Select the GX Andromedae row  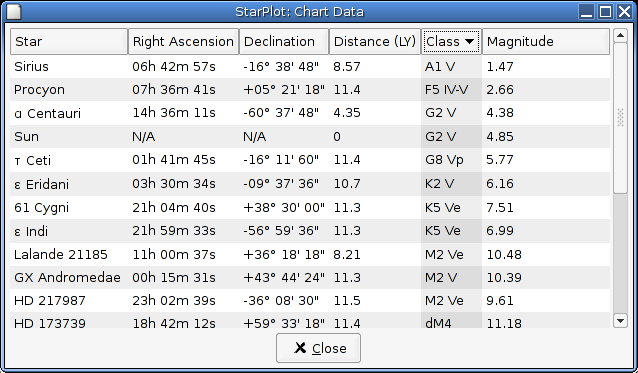tap(310, 277)
